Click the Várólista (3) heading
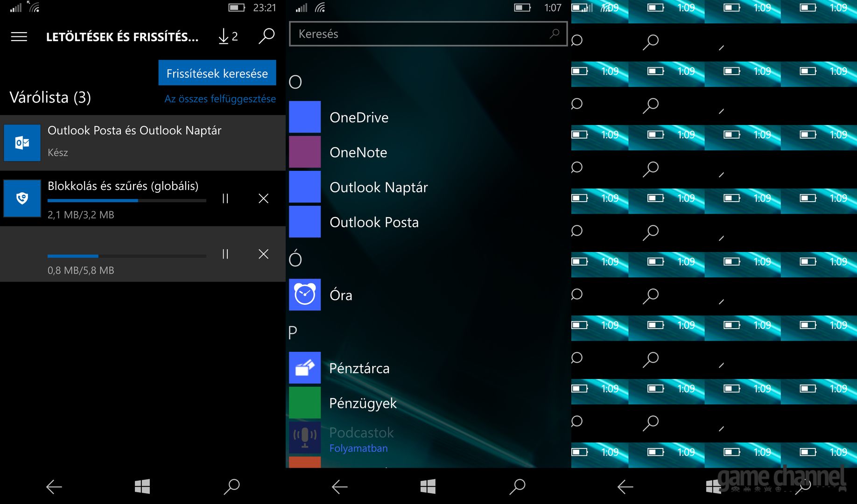 pyautogui.click(x=50, y=98)
